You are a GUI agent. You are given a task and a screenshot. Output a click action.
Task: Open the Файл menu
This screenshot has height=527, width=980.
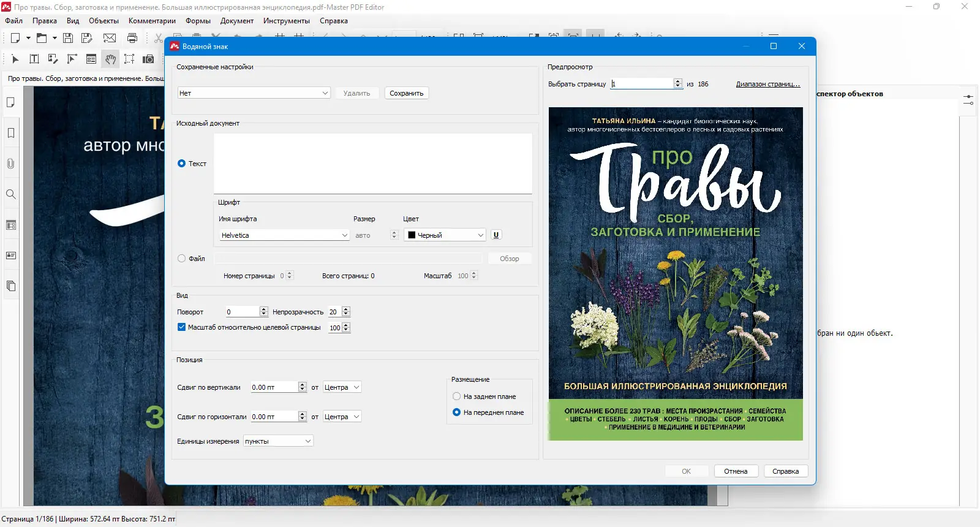[x=13, y=21]
